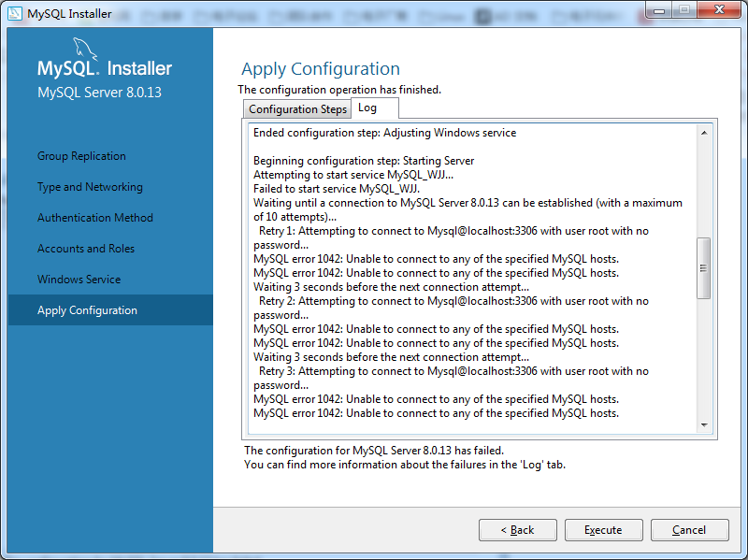Click the 'Failed to start service MySQL_WJJ.' line
Screen dimensions: 748x560
[337, 189]
